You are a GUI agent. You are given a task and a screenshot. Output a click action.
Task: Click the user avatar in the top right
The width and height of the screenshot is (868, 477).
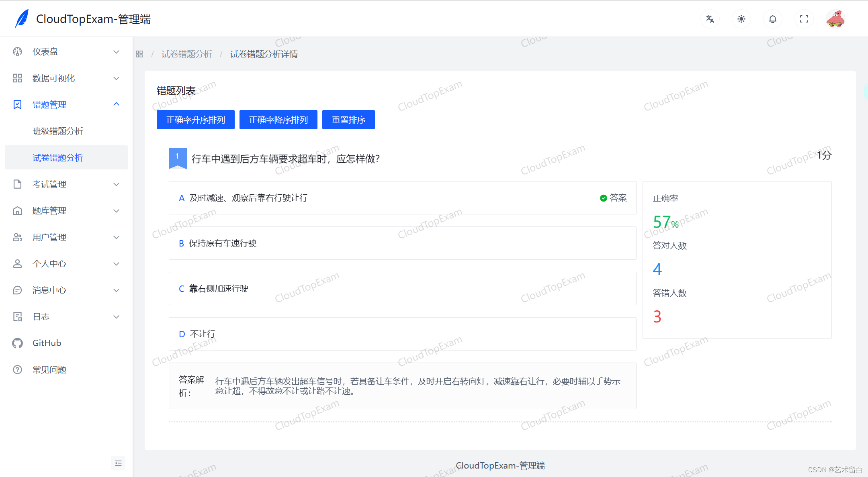pyautogui.click(x=835, y=19)
